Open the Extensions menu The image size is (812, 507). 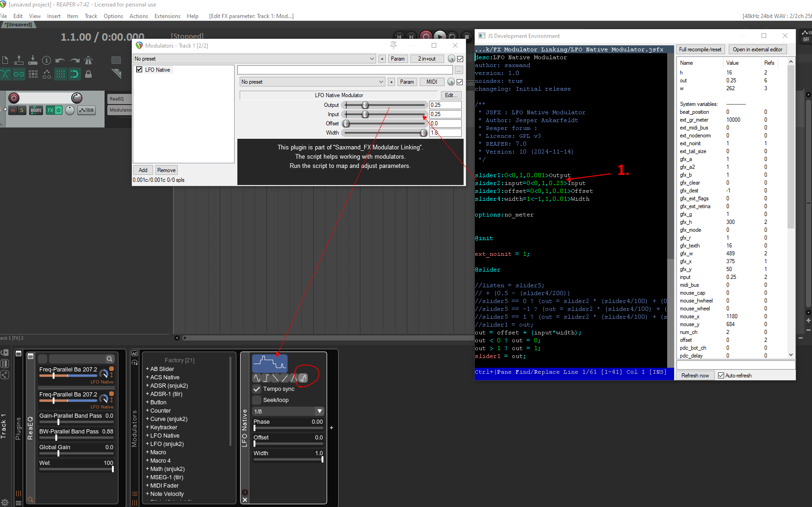pyautogui.click(x=167, y=16)
